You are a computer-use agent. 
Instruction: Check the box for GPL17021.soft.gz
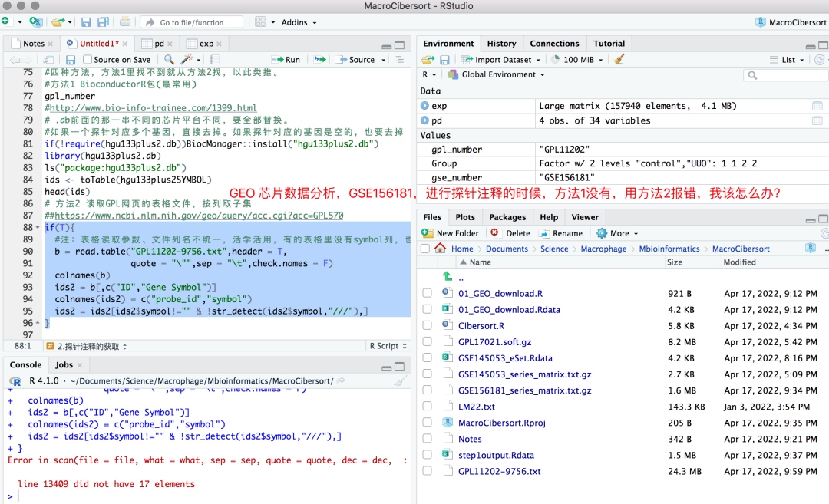click(428, 342)
